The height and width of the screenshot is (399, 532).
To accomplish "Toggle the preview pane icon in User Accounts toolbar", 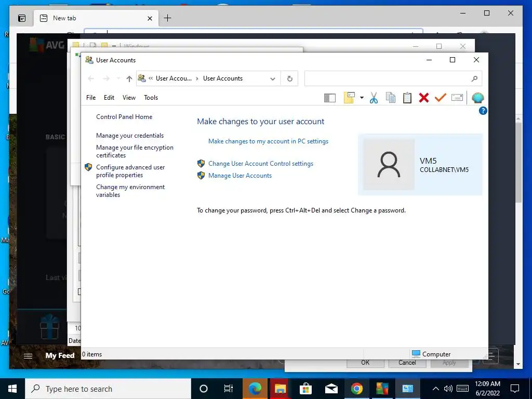I will click(x=330, y=98).
